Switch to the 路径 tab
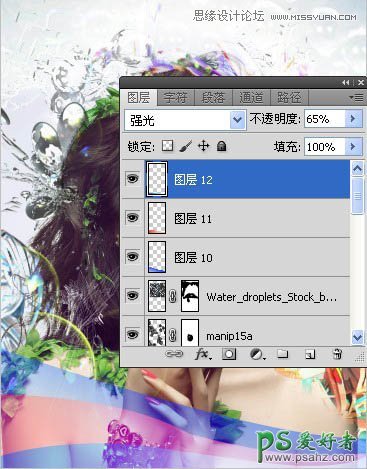This screenshot has height=469, width=367. click(289, 98)
